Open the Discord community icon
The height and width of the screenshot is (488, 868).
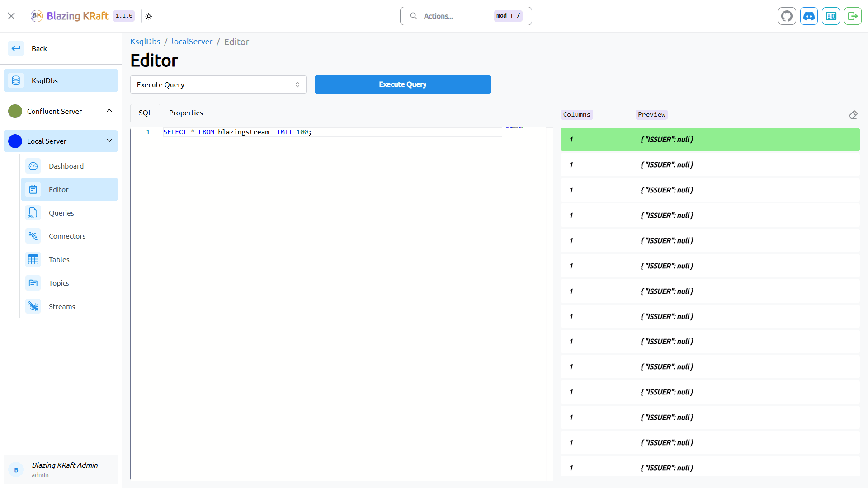pos(809,16)
